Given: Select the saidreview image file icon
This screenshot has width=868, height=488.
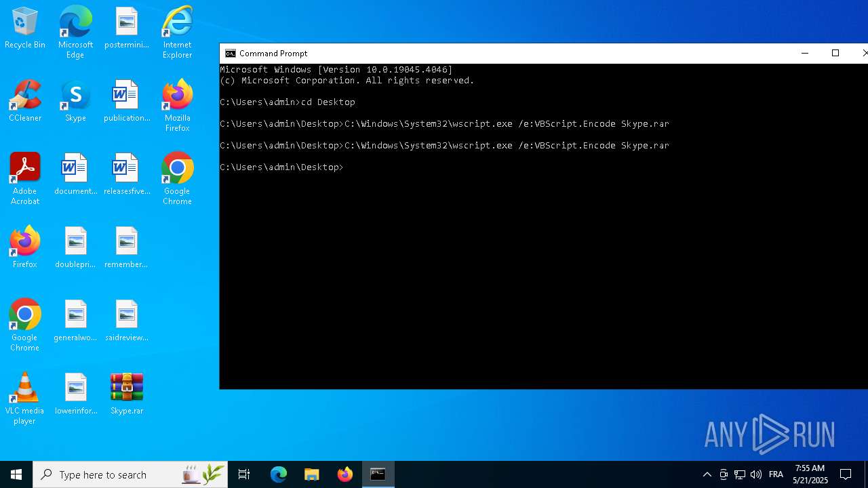Looking at the screenshot, I should coord(126,321).
